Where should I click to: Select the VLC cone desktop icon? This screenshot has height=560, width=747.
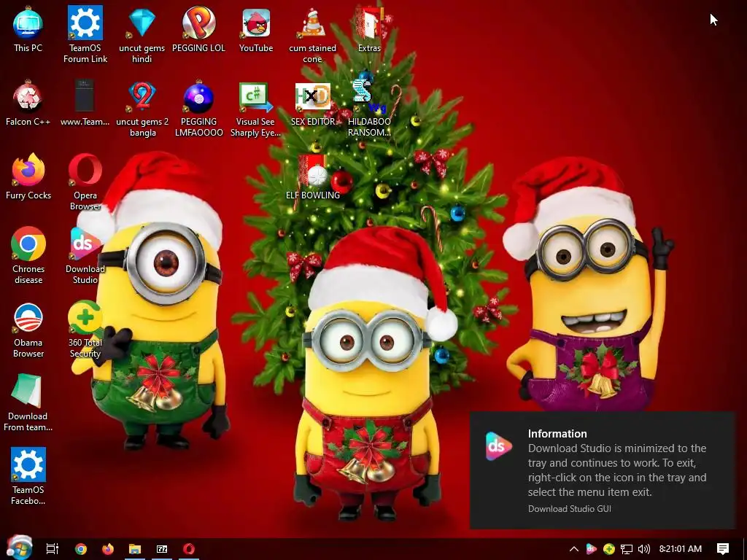(x=312, y=34)
